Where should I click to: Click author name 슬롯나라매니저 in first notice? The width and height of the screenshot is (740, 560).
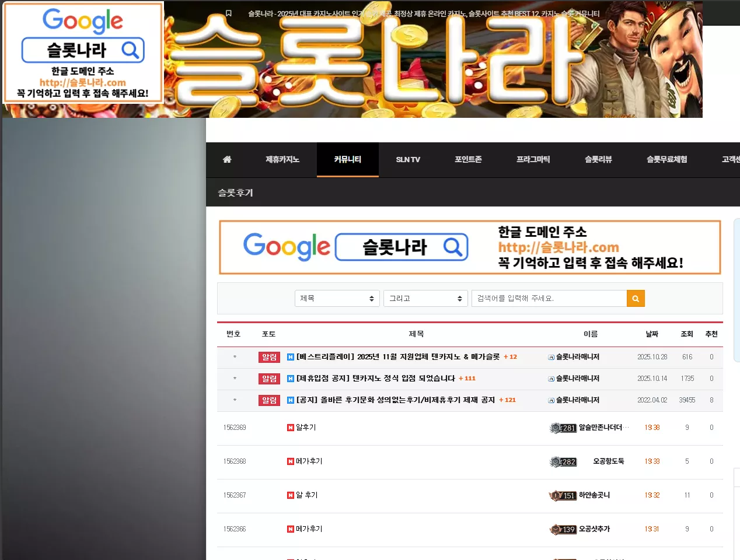577,357
